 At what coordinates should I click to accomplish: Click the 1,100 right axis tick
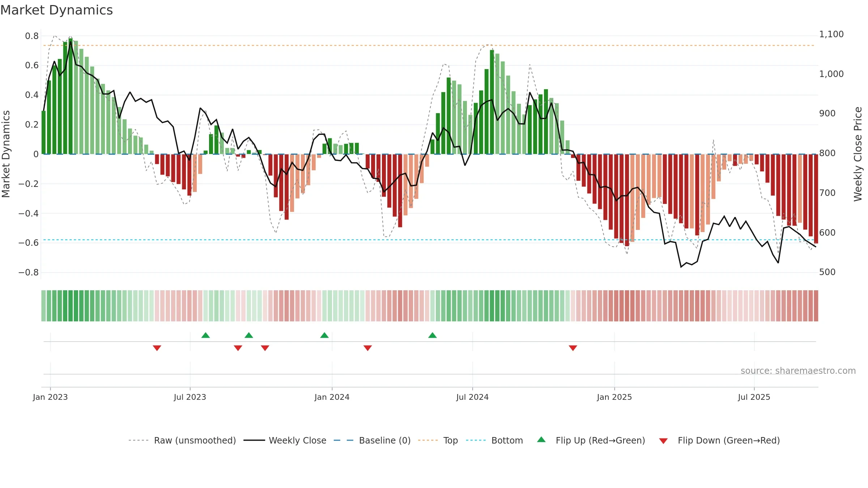click(831, 34)
